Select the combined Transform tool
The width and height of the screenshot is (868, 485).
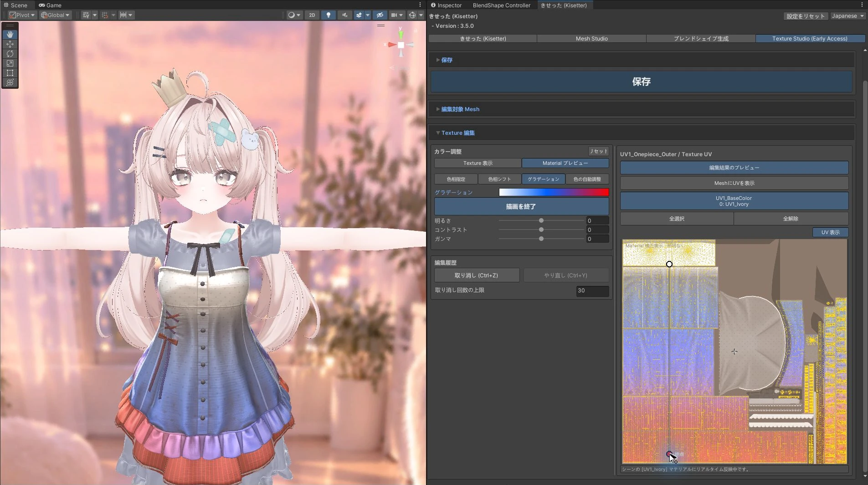pyautogui.click(x=10, y=82)
